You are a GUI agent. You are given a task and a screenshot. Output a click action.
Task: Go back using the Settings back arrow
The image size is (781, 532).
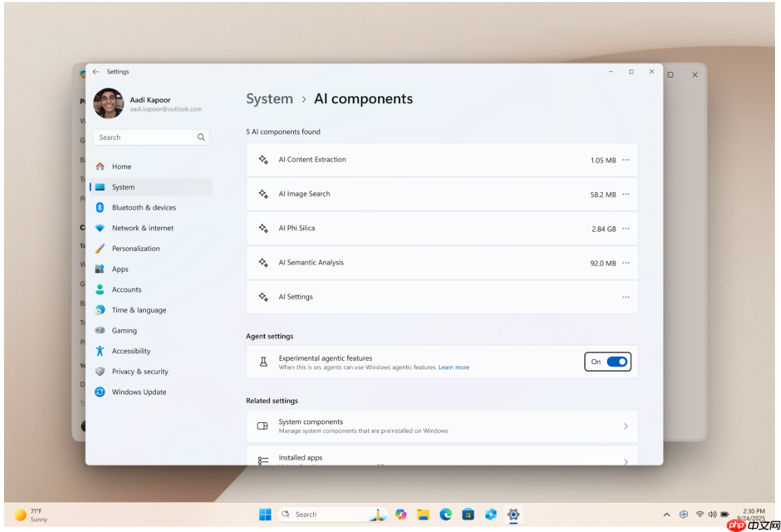click(x=96, y=72)
